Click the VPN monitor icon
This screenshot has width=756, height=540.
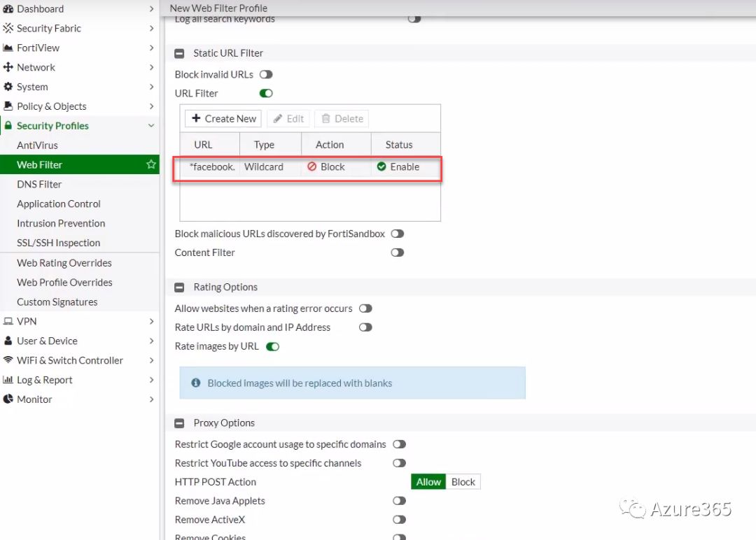pos(8,322)
